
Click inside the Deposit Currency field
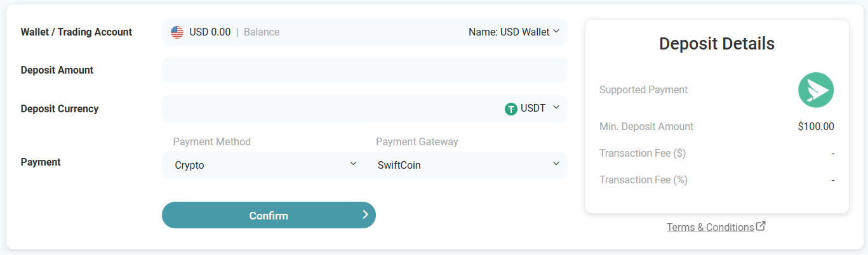(x=330, y=108)
